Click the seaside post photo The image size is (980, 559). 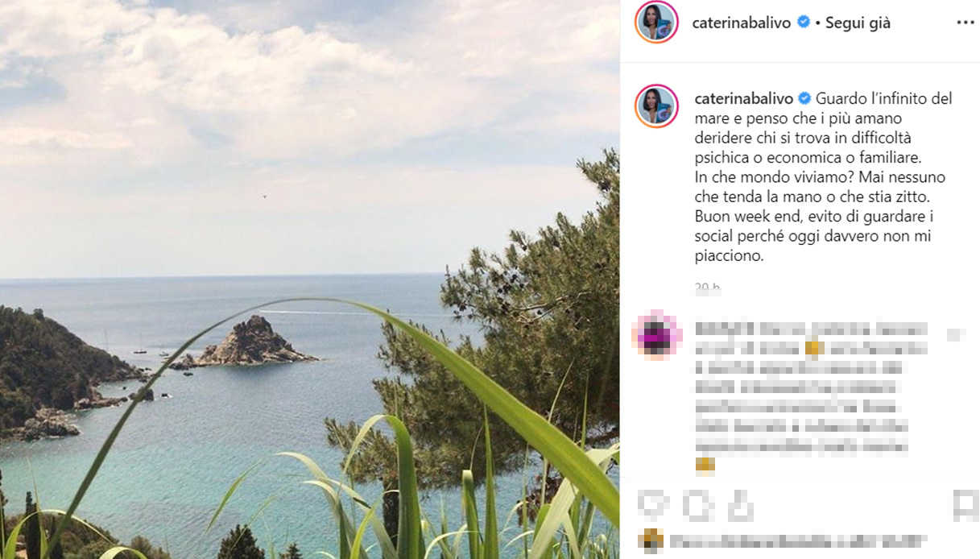(309, 279)
